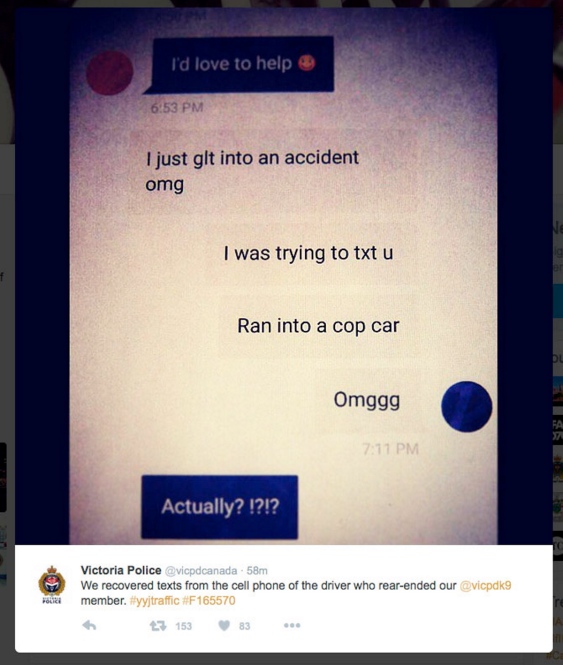
Task: Click the 58m tweet timestamp
Action: (257, 571)
